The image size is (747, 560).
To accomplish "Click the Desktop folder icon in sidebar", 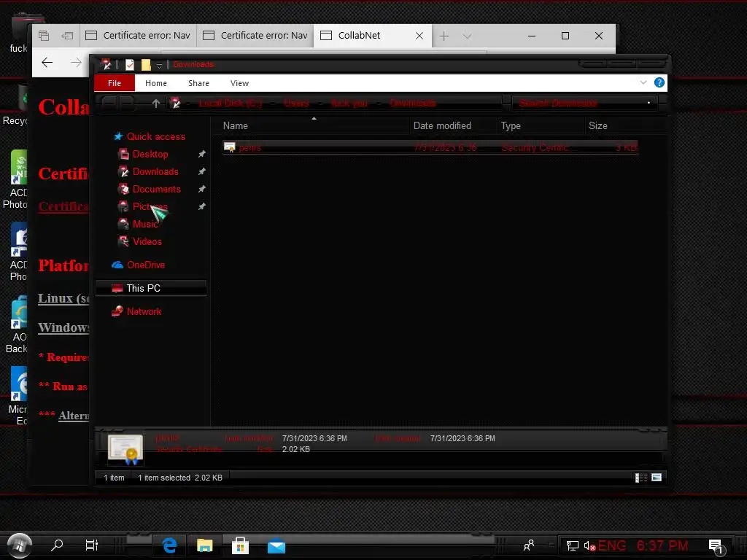I will (x=123, y=154).
